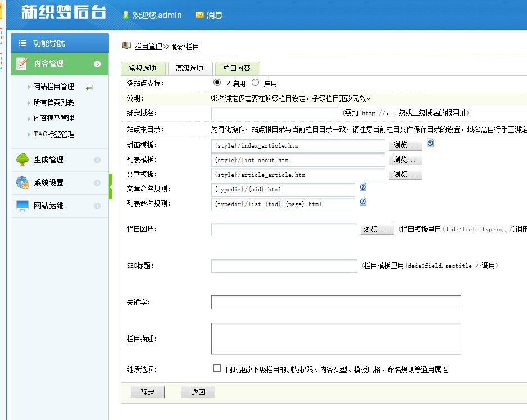
Task: Open TAG标签管理 in sidebar
Action: pos(54,134)
